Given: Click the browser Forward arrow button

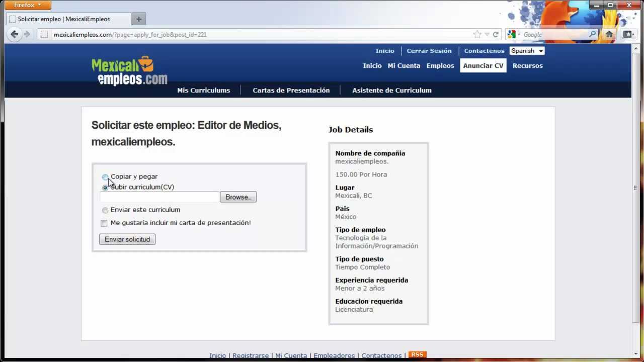Looking at the screenshot, I should pyautogui.click(x=27, y=34).
